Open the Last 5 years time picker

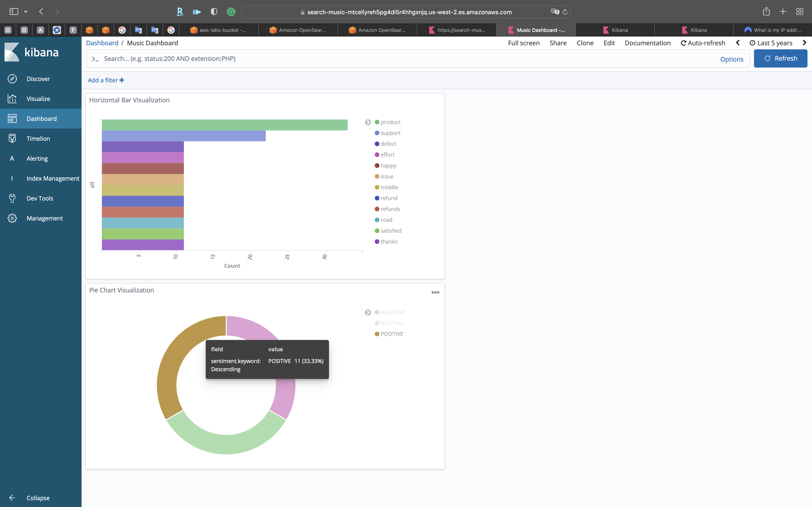coord(771,43)
